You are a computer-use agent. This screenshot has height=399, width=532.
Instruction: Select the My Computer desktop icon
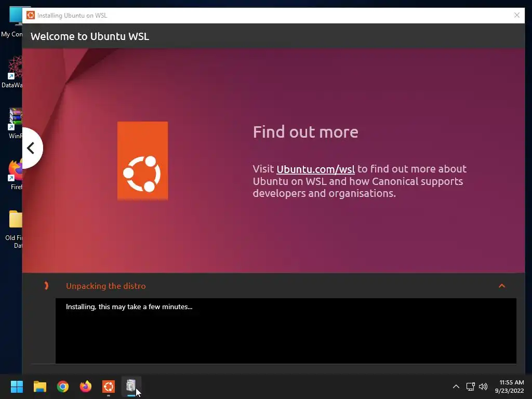tap(12, 22)
